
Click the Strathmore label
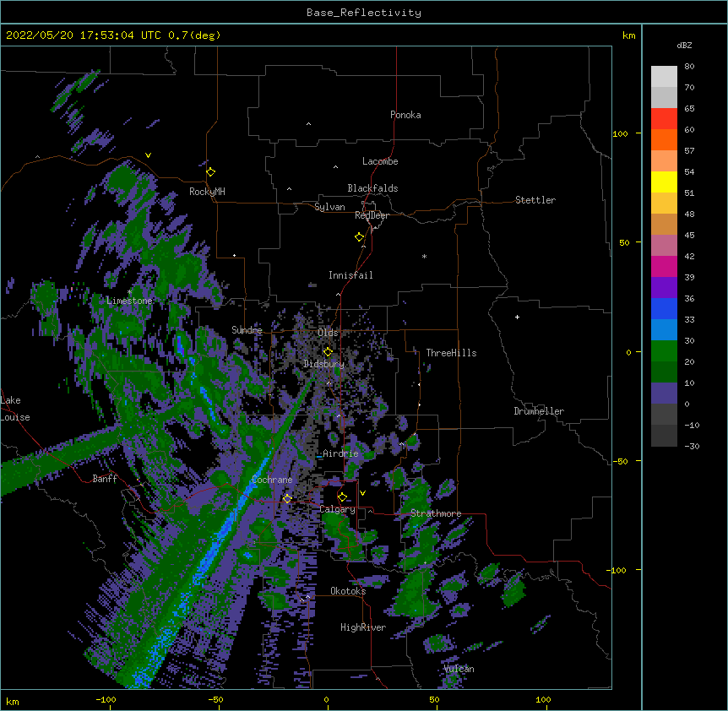pos(436,513)
